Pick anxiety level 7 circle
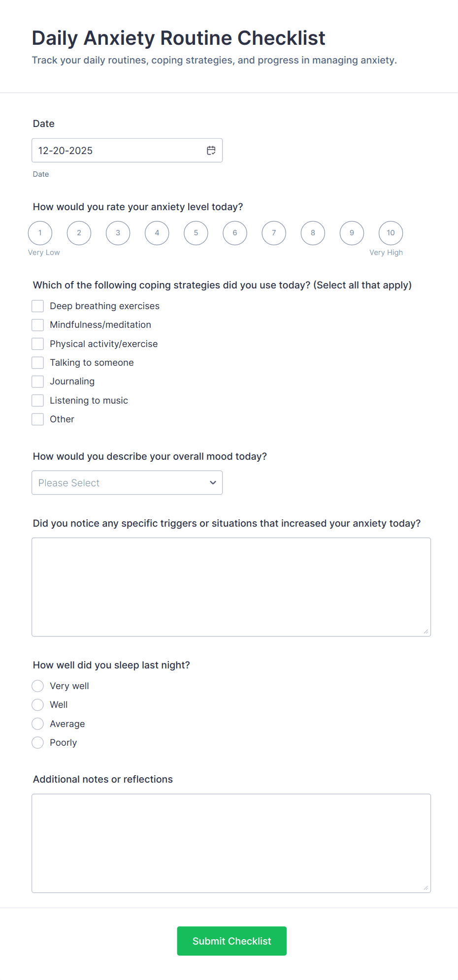The height and width of the screenshot is (980, 458). point(274,233)
